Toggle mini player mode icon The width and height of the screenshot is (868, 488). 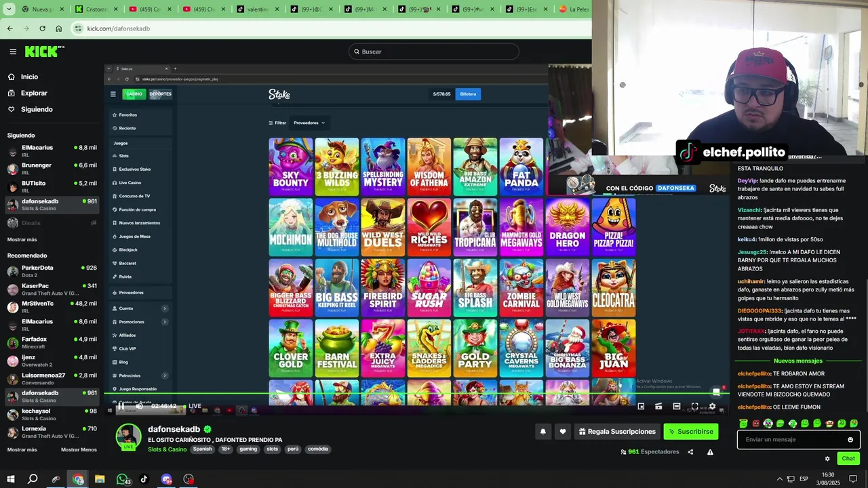641,407
